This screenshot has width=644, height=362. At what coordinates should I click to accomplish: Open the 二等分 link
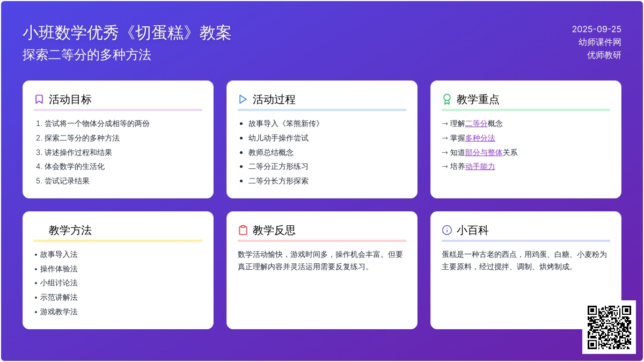click(476, 123)
